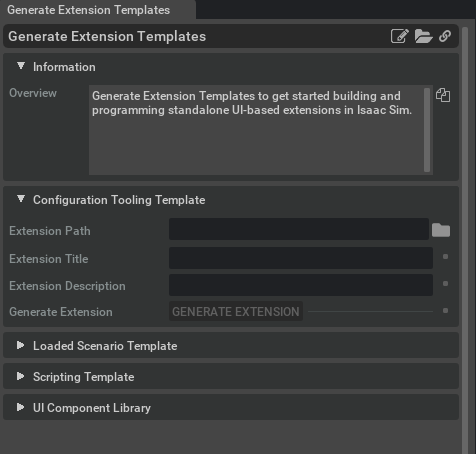Open the source code edit icon
Screen dimensions: 476x454
coord(400,36)
